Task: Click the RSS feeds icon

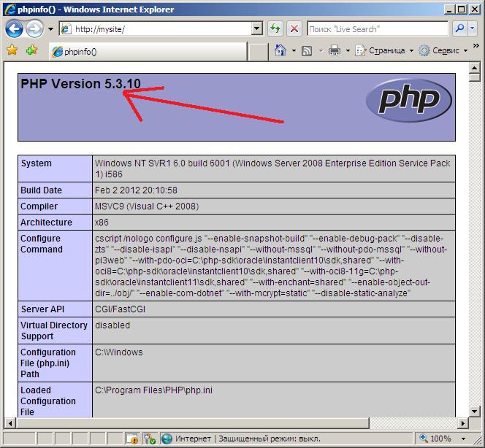Action: (x=307, y=50)
